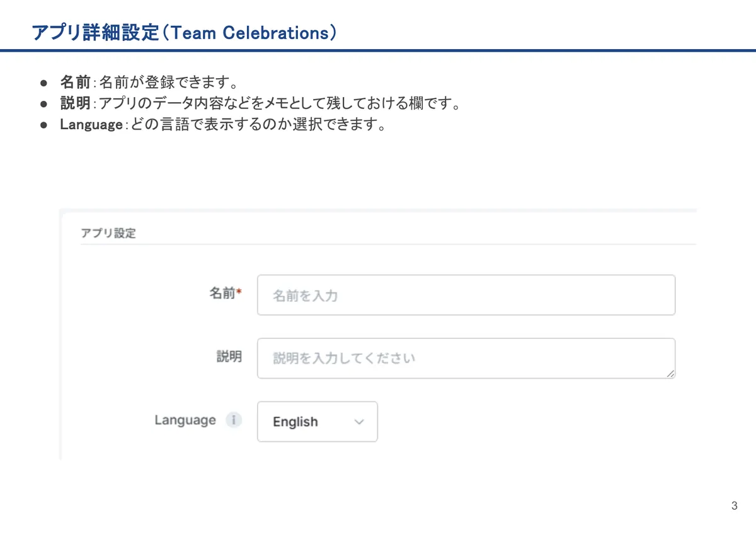This screenshot has height=535, width=756.
Task: Click the slide title アプリ詳細設定(Team Celebrations)
Action: coord(184,32)
